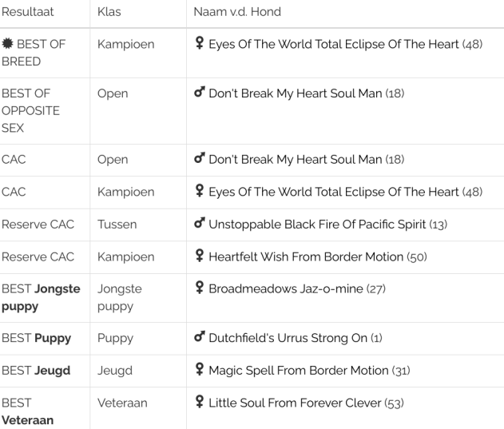Click female icon beside Little Soul
The height and width of the screenshot is (429, 504).
coord(200,402)
